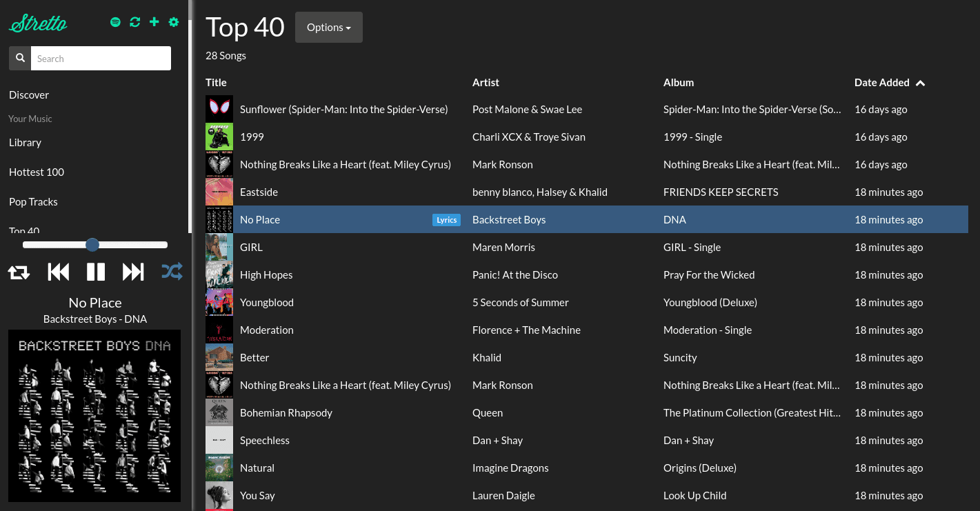Toggle Date Added sort order arrow
Viewport: 980px width, 511px height.
pos(920,83)
